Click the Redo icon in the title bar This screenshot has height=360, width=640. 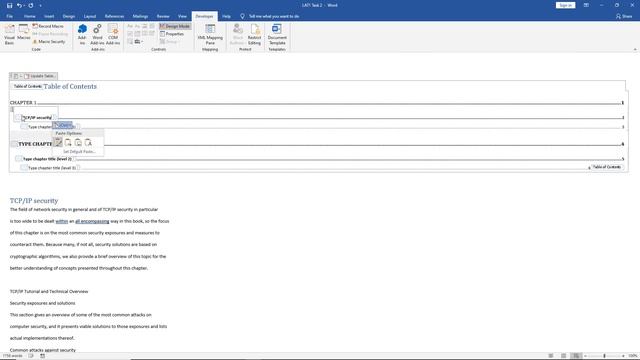point(31,5)
